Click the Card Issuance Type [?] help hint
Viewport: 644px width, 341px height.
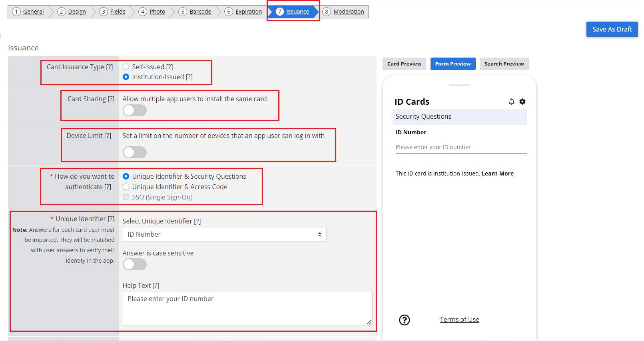coord(110,67)
